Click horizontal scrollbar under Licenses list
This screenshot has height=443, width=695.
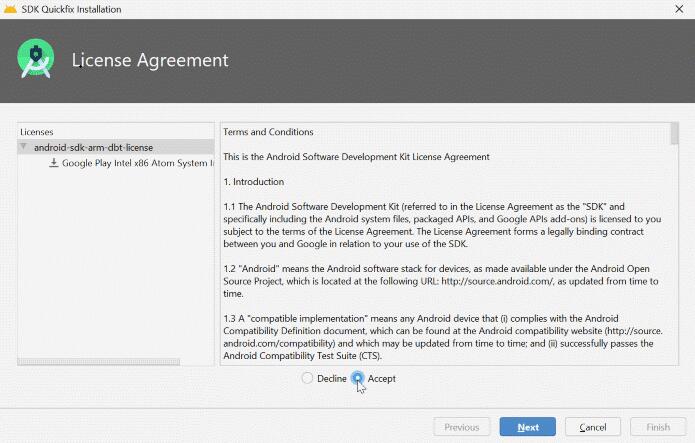tap(98, 362)
